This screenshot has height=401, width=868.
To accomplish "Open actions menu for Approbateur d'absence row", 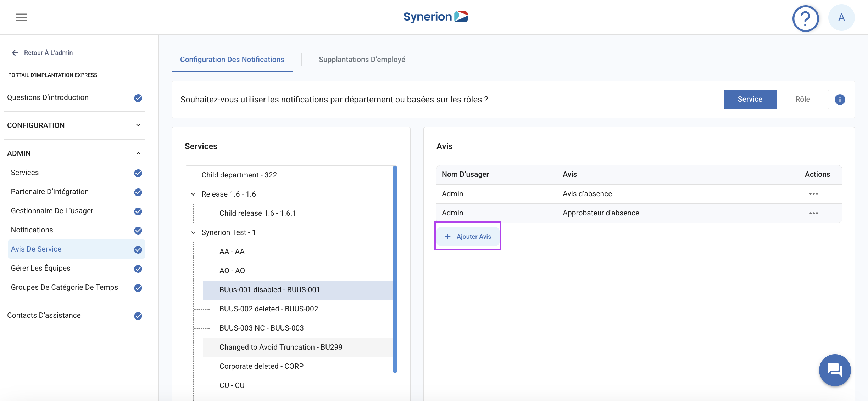I will 813,213.
